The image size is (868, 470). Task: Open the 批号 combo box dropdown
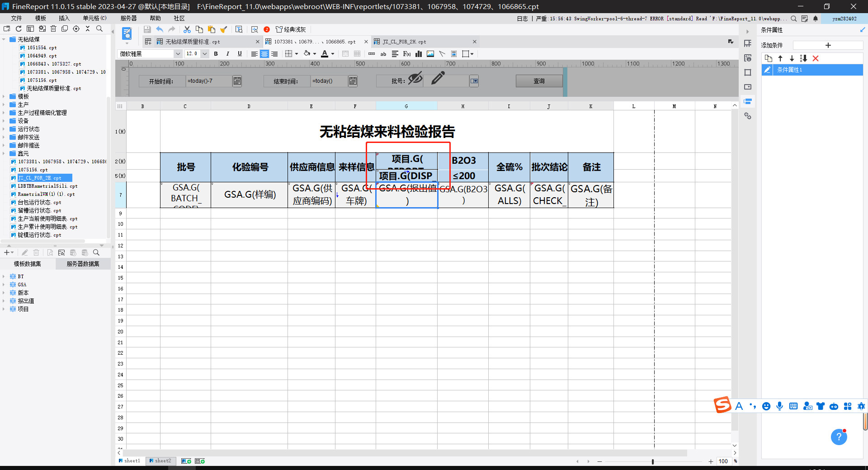[474, 81]
